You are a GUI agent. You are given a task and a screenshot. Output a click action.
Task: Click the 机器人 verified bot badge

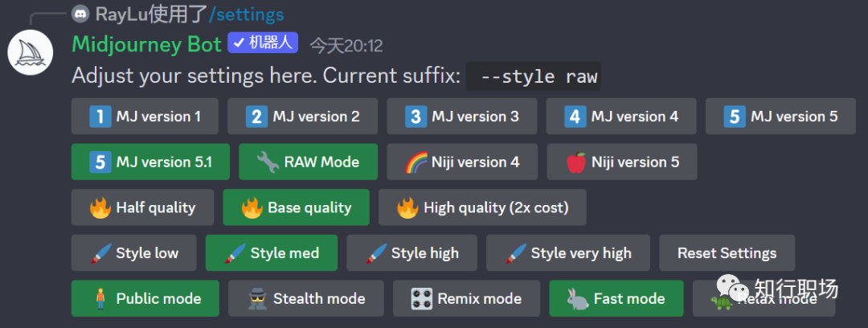[x=263, y=43]
